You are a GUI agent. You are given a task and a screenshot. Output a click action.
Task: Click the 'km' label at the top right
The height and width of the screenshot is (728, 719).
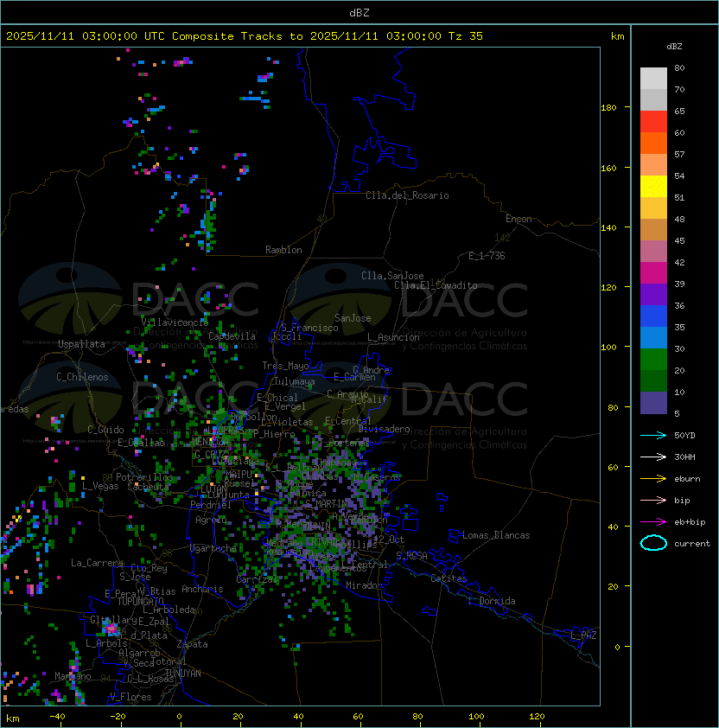(x=617, y=36)
